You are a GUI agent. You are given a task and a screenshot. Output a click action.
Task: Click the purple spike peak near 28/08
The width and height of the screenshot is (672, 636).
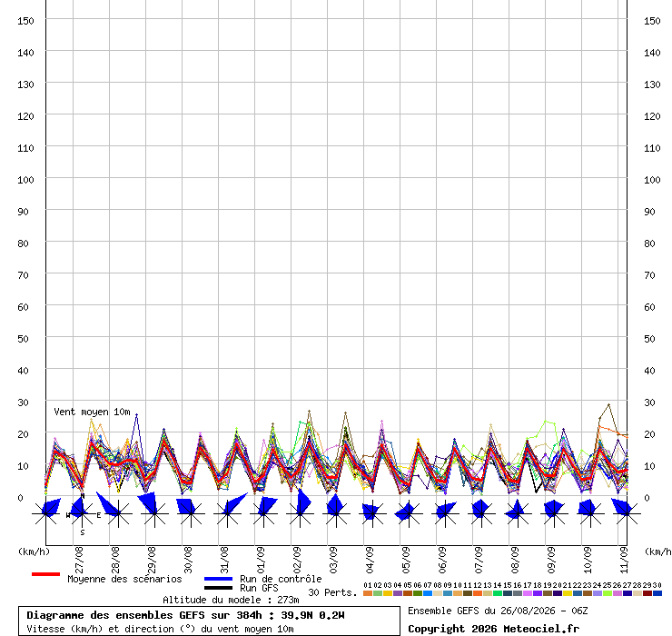(x=137, y=414)
